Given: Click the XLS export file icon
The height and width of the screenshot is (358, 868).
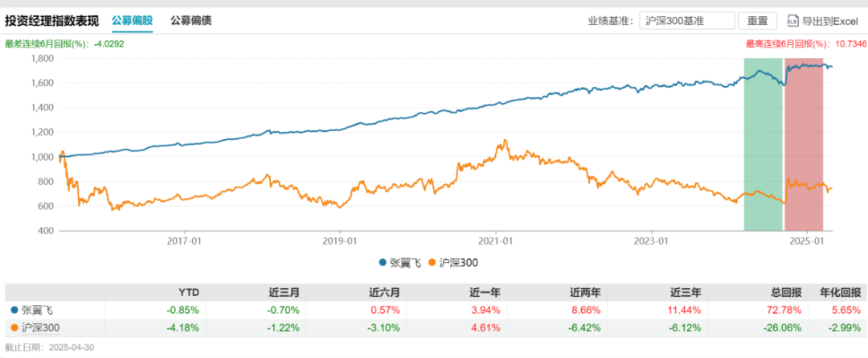Looking at the screenshot, I should [x=793, y=21].
